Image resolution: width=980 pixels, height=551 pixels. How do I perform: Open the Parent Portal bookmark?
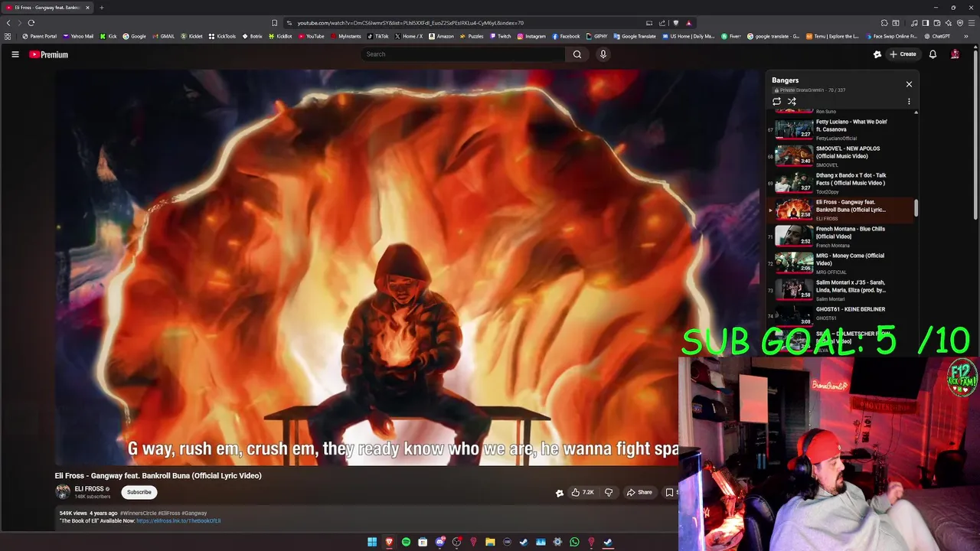[40, 36]
